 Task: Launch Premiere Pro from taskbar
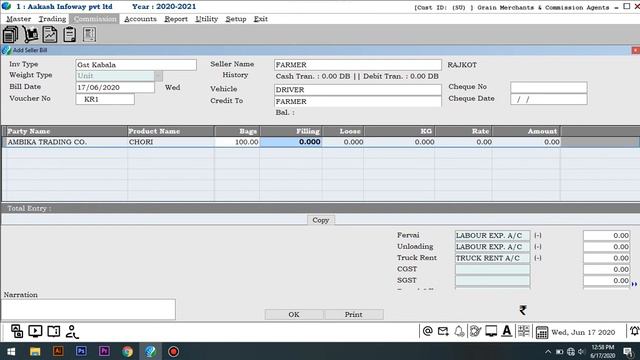pyautogui.click(x=104, y=351)
